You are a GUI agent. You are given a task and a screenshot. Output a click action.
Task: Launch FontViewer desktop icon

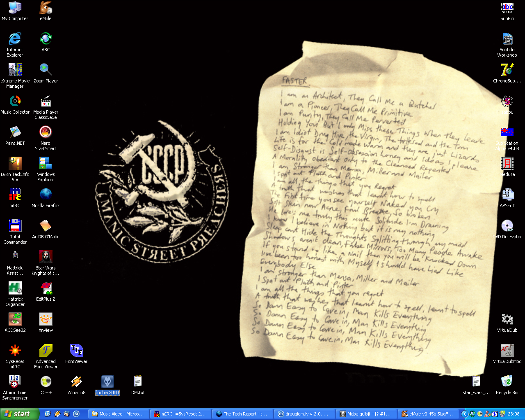pyautogui.click(x=76, y=354)
